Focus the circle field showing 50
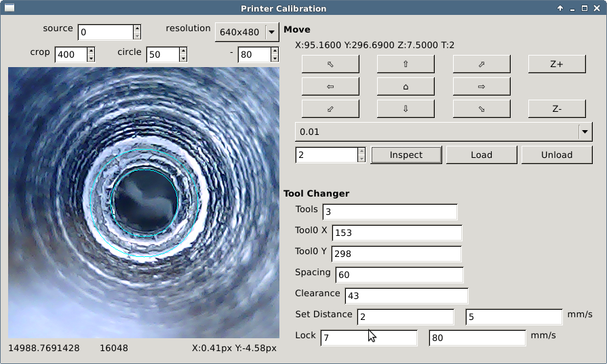607x364 pixels. coord(163,54)
